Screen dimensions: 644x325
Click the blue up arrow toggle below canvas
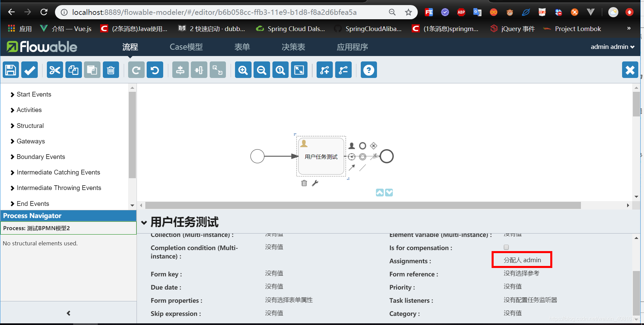click(380, 192)
